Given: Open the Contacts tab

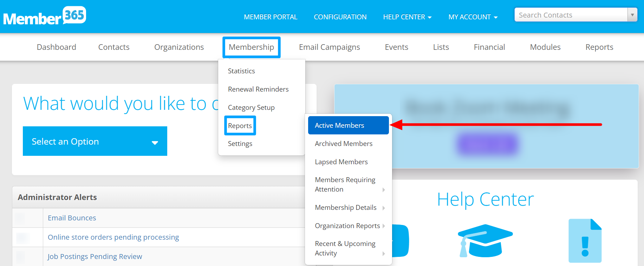Looking at the screenshot, I should [x=114, y=47].
